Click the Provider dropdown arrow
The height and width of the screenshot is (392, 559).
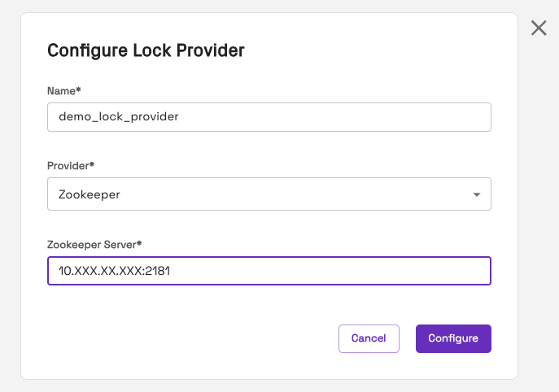click(x=477, y=194)
